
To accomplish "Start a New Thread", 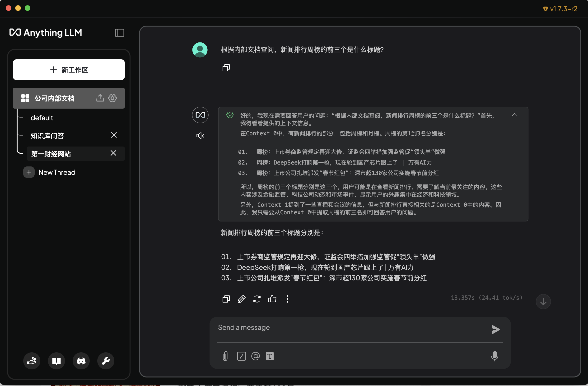I will (57, 172).
